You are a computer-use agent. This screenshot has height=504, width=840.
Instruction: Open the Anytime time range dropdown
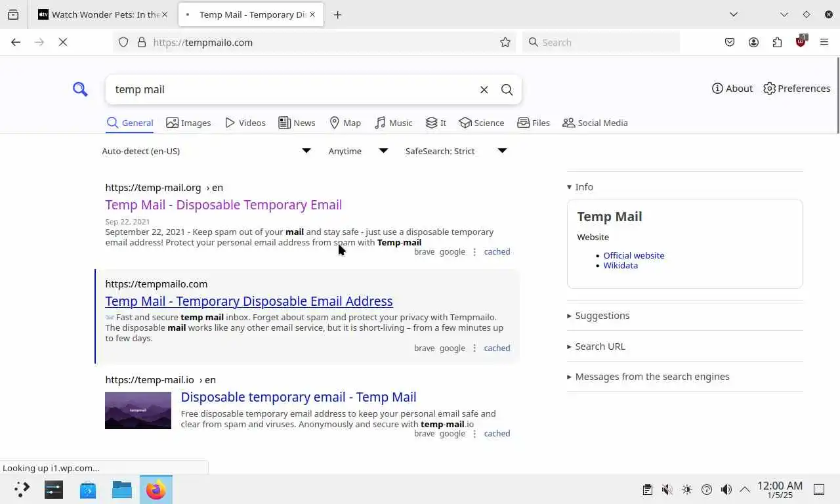click(358, 151)
